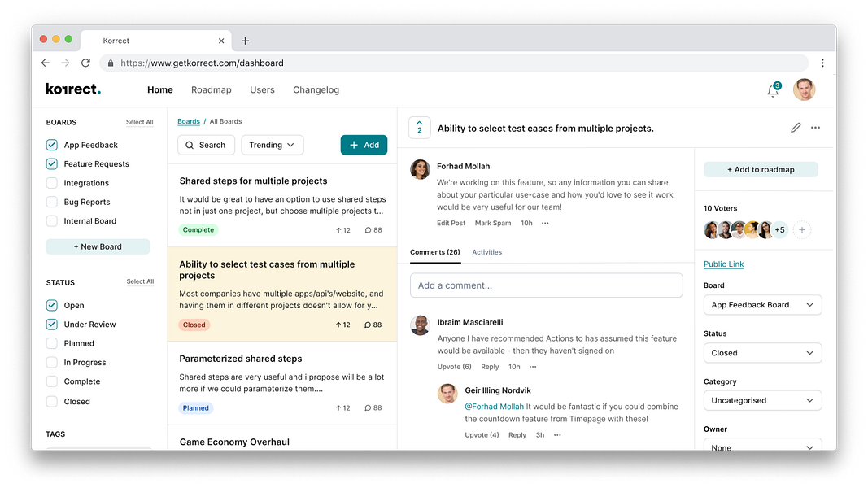Open more options on Geir Illing Nordvik's reply
Image resolution: width=868 pixels, height=488 pixels.
coord(557,435)
